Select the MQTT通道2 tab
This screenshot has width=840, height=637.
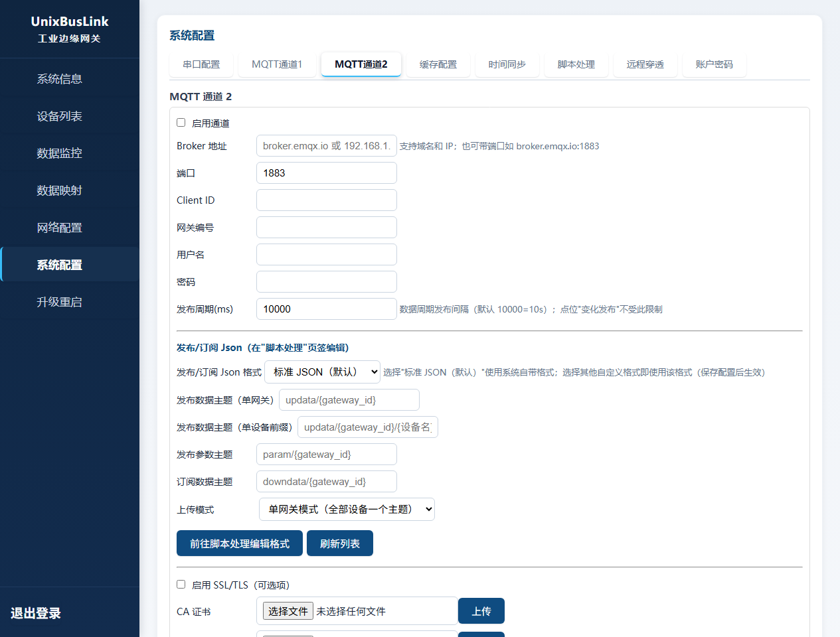pyautogui.click(x=361, y=64)
